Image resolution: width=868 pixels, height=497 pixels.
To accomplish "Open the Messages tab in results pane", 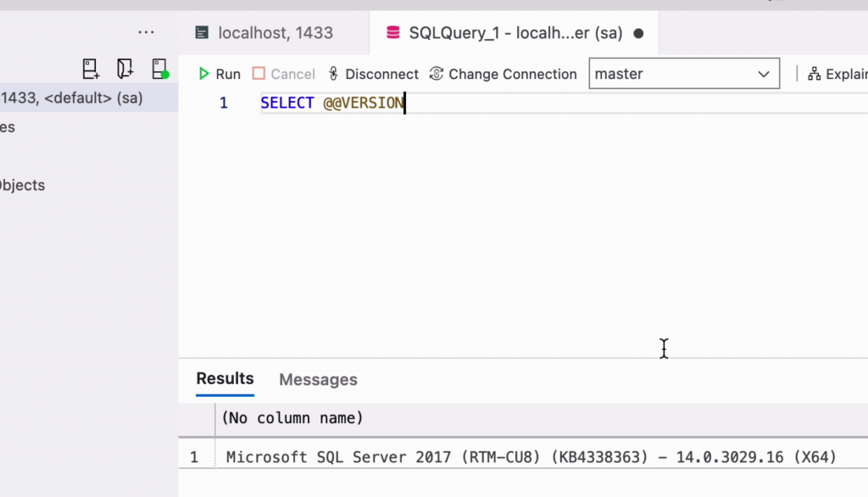I will pos(318,380).
